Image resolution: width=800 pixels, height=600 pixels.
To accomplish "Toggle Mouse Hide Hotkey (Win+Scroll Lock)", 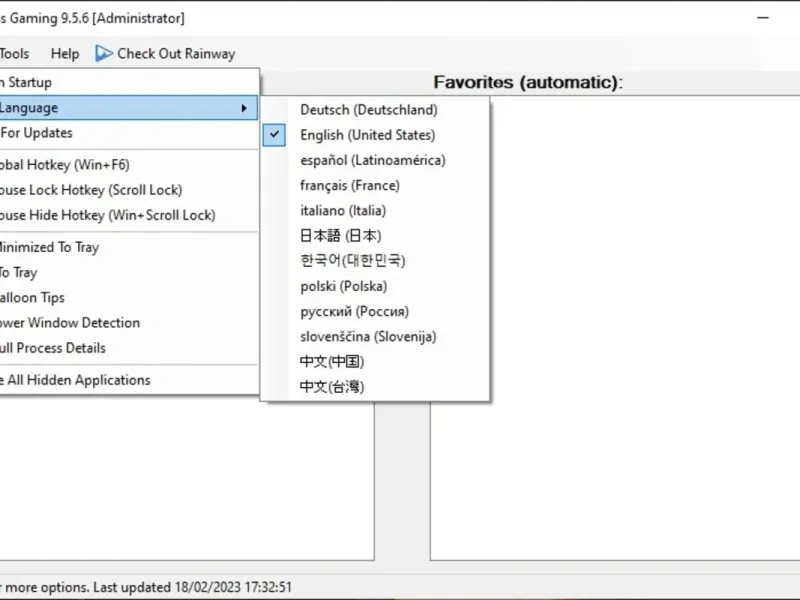I will tap(129, 215).
